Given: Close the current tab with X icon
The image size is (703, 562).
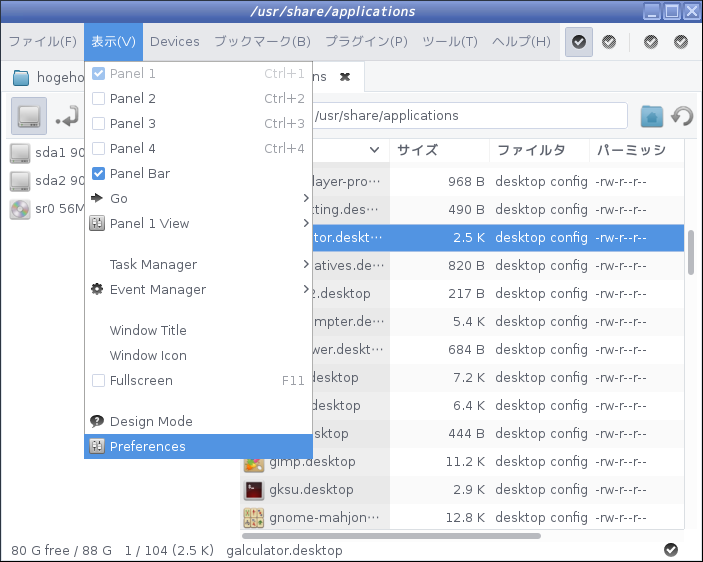Looking at the screenshot, I should pyautogui.click(x=345, y=77).
